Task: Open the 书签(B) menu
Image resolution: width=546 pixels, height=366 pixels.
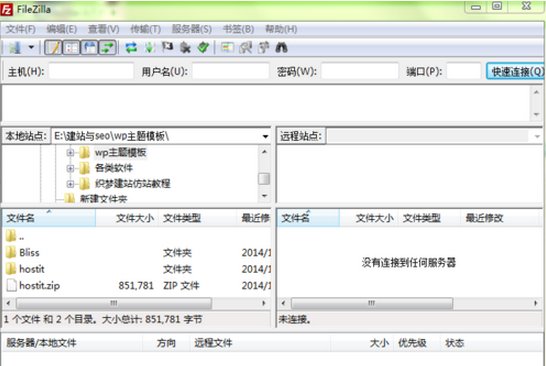Action: [238, 29]
